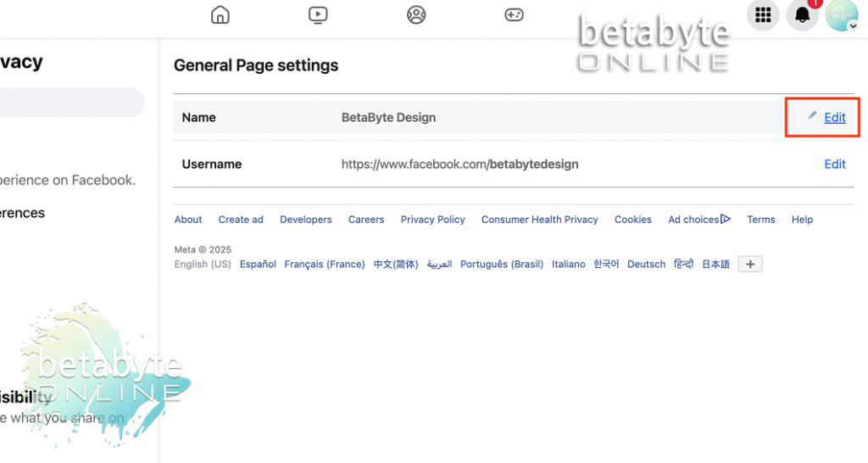Go to the Facebook Home icon
This screenshot has height=463, width=868.
click(220, 14)
